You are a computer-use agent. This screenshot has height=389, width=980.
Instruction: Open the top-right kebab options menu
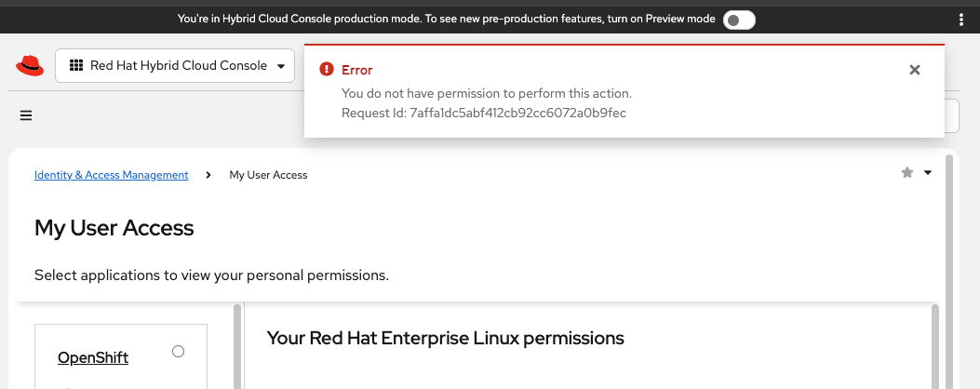point(961,20)
